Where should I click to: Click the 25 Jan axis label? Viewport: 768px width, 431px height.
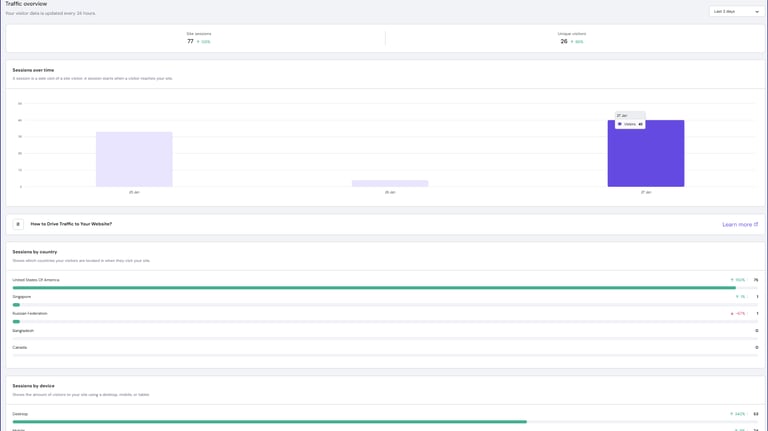(x=134, y=192)
